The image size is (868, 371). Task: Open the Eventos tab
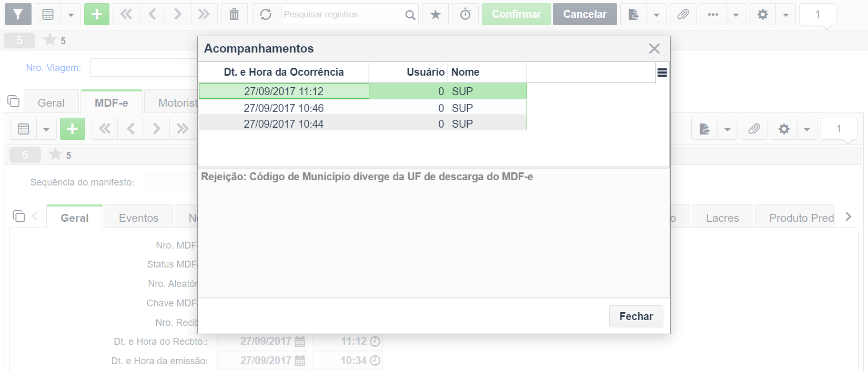click(x=139, y=218)
